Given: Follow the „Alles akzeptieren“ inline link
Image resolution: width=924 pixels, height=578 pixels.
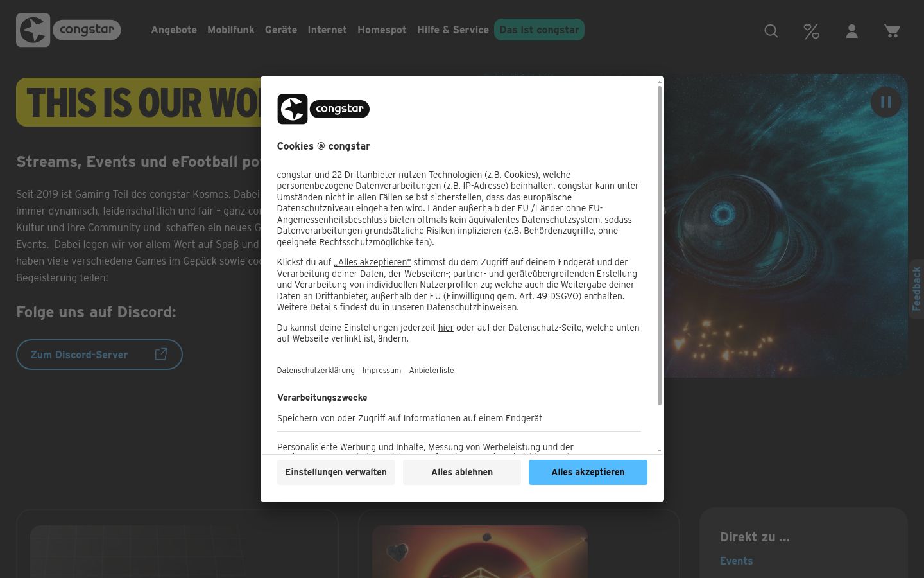Looking at the screenshot, I should (372, 262).
